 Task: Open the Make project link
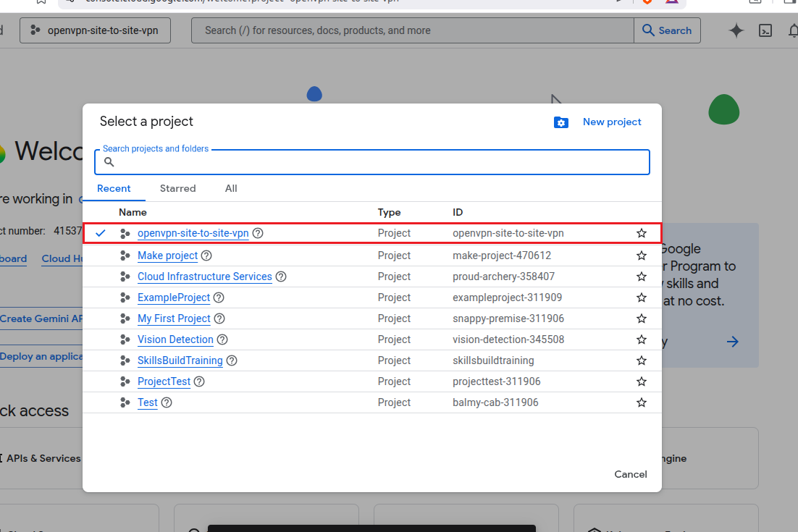[x=167, y=256]
